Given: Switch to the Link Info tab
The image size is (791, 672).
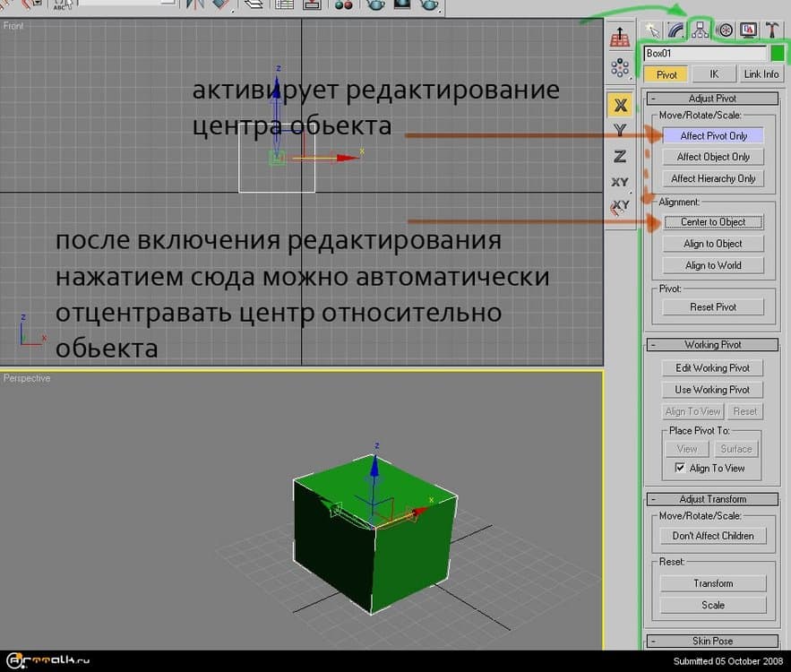Looking at the screenshot, I should (761, 74).
